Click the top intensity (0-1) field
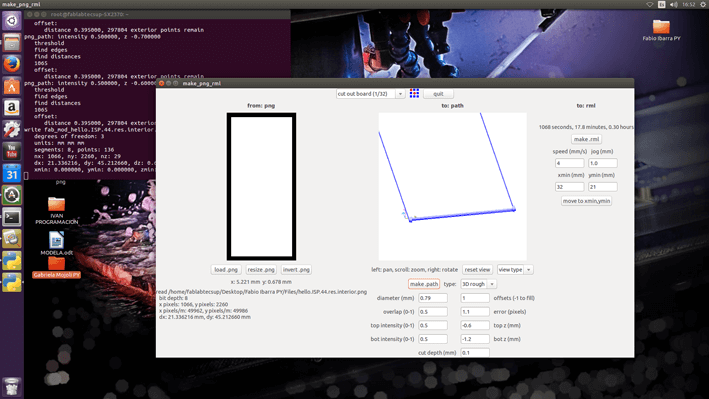709x399 pixels. coord(433,325)
